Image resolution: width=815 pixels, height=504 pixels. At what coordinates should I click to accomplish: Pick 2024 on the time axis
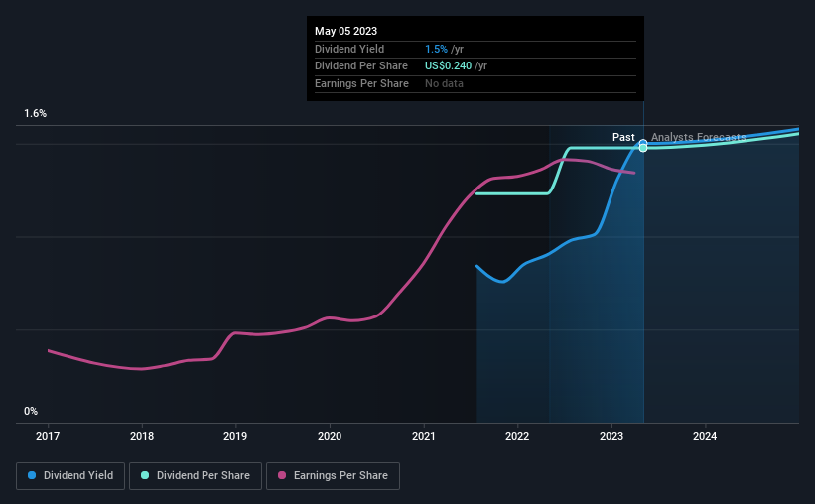(705, 436)
